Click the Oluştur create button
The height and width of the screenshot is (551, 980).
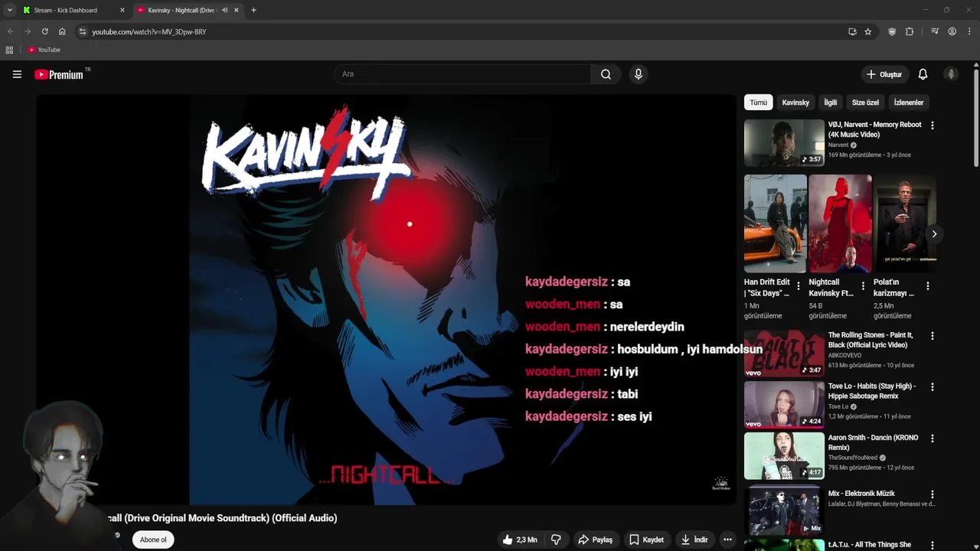[884, 74]
